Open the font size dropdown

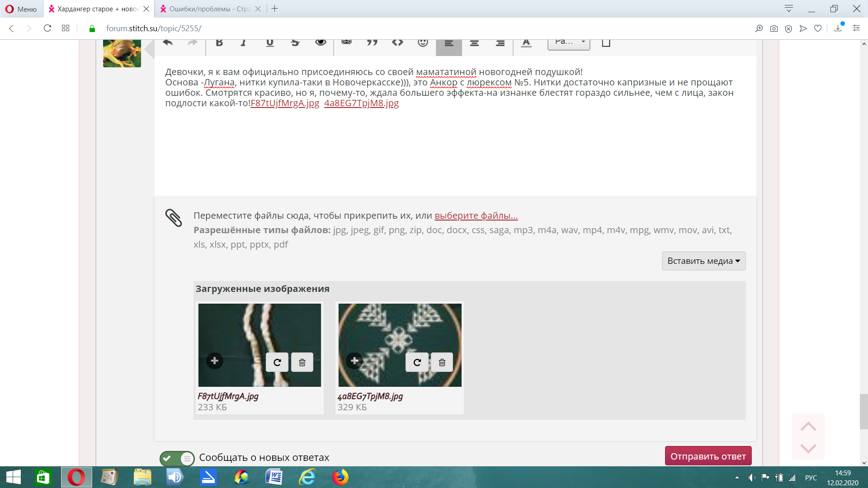569,42
